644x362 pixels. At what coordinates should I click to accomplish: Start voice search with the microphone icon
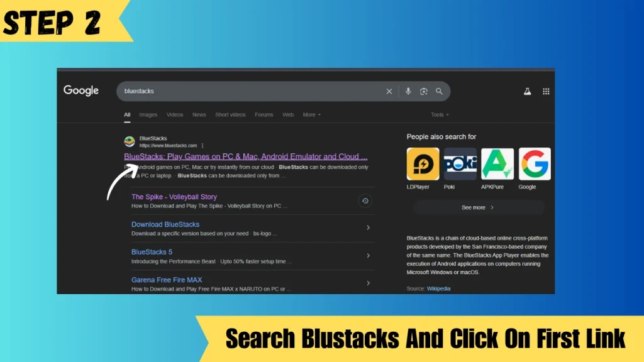(x=408, y=91)
